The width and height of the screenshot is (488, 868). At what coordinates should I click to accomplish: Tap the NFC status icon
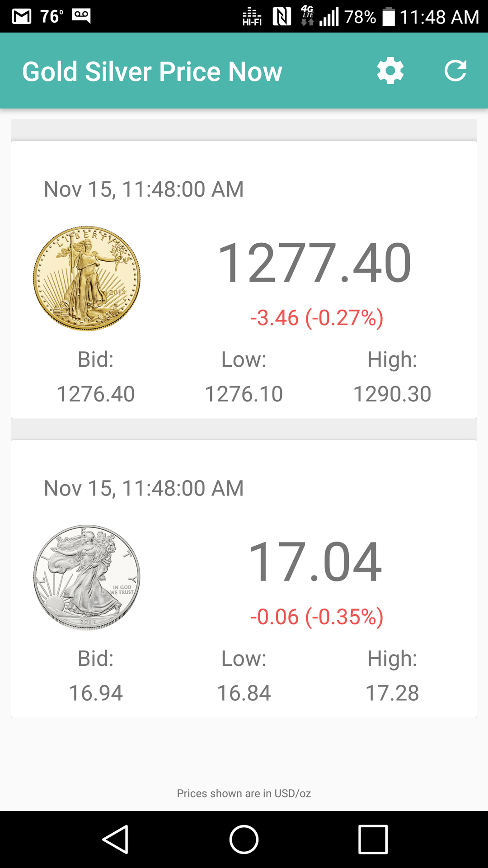point(282,17)
